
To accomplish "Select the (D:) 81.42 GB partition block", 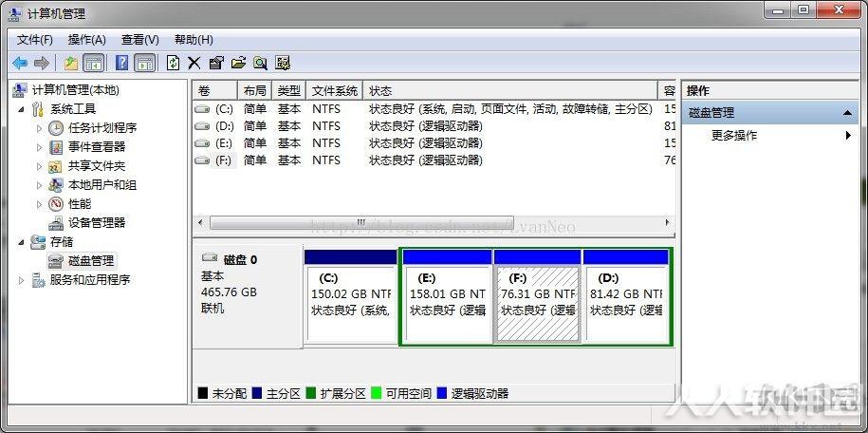I will (627, 296).
